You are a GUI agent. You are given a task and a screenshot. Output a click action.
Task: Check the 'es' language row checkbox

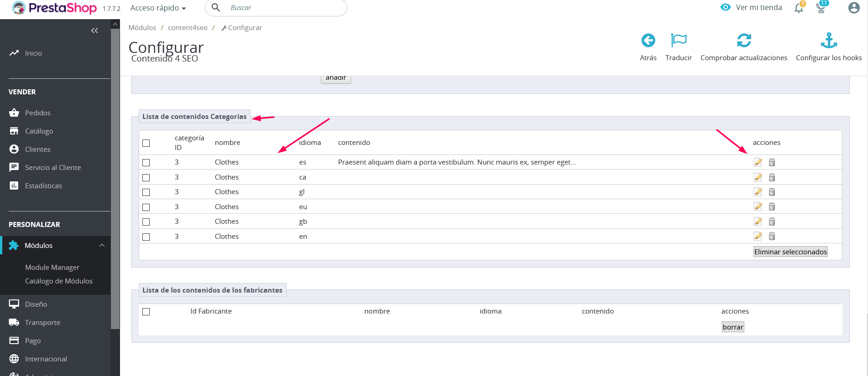pos(146,163)
